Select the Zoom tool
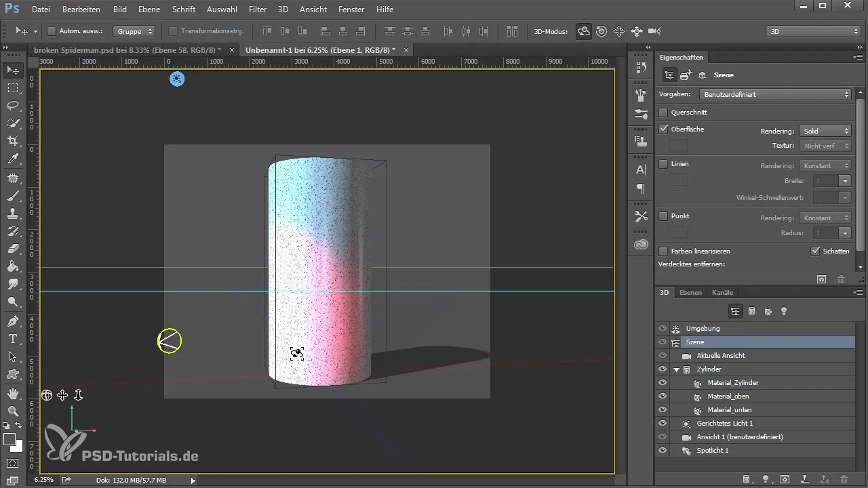 click(13, 411)
